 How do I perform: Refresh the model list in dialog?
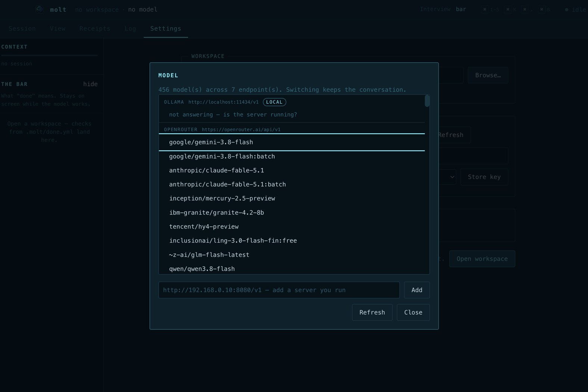coord(372,312)
